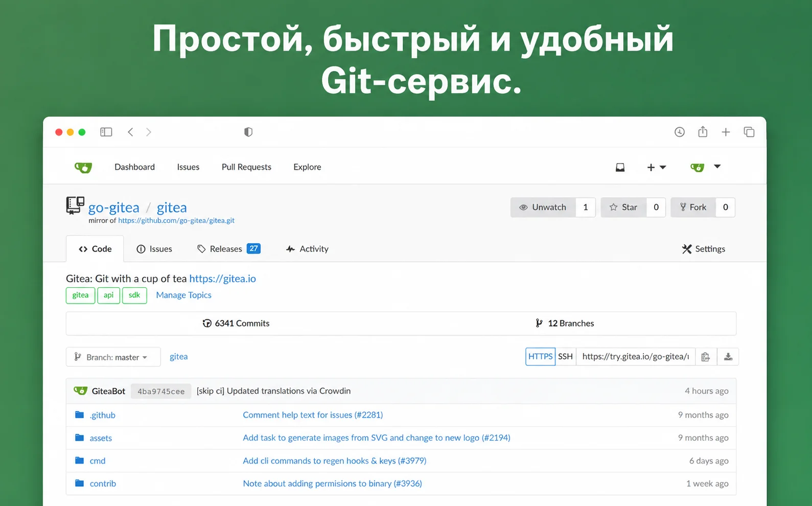Open the create new plus dropdown

point(657,167)
